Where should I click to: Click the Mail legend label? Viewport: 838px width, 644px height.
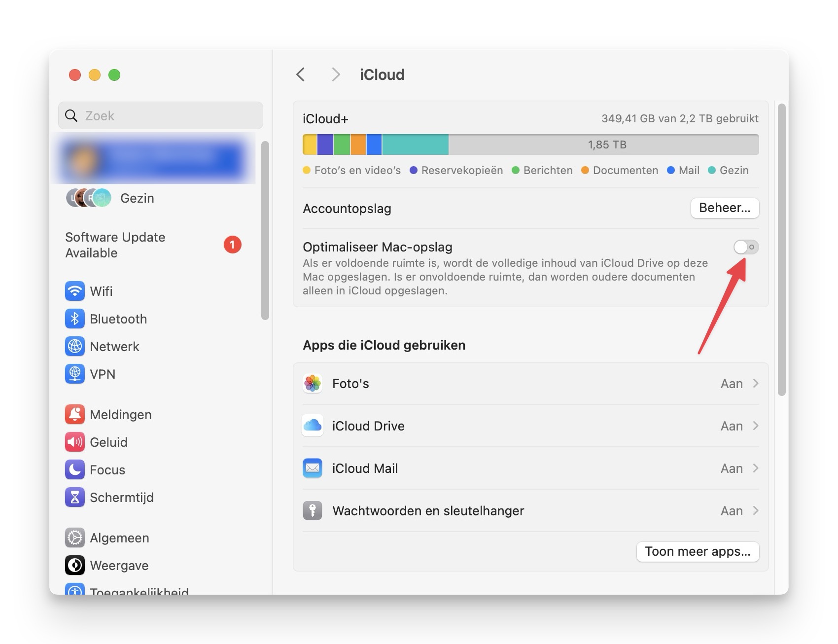click(689, 170)
